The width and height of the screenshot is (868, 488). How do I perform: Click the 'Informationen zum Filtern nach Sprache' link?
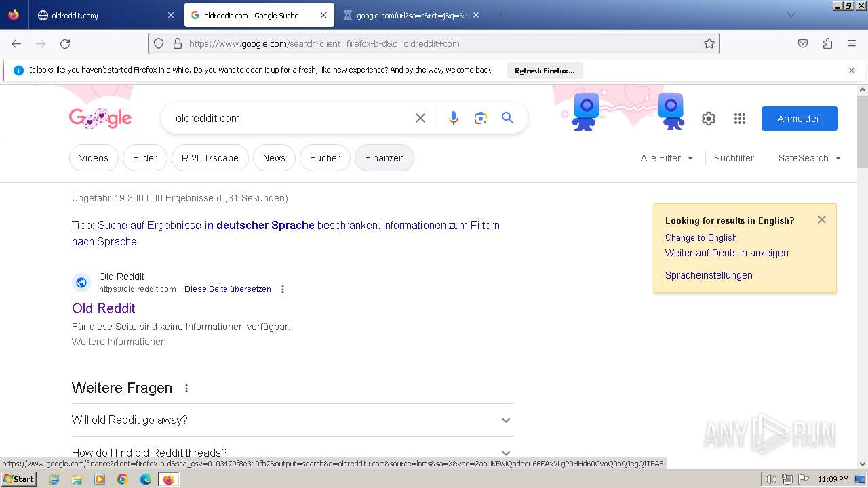pyautogui.click(x=285, y=233)
